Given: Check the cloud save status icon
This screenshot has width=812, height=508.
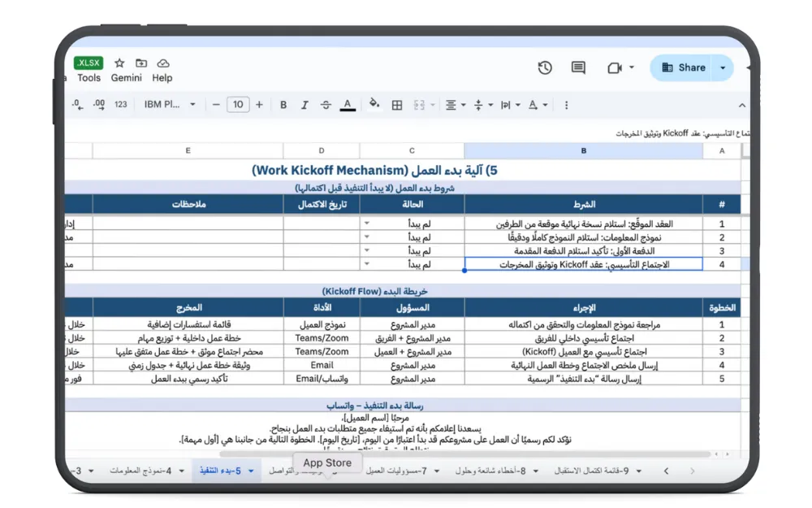Looking at the screenshot, I should coord(163,63).
